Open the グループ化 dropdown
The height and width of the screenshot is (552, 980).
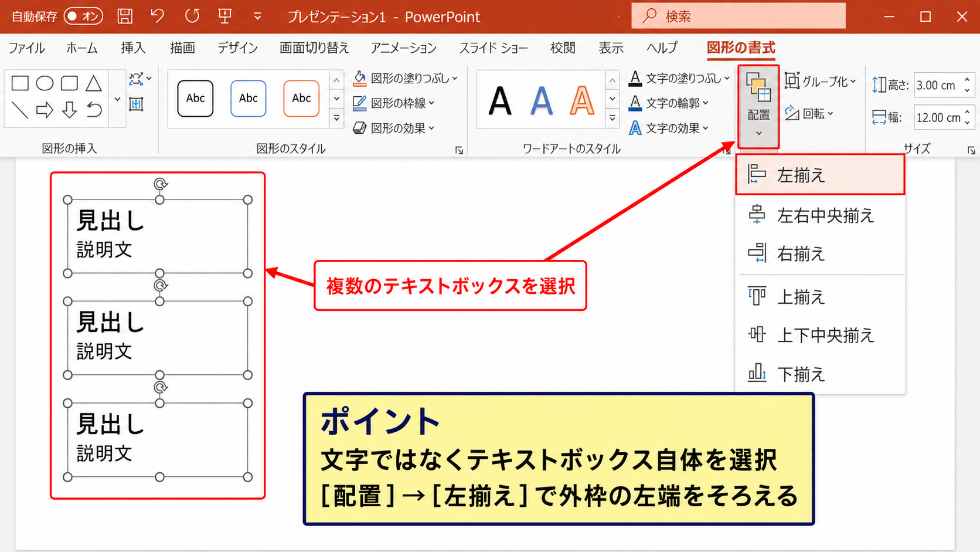coord(821,81)
